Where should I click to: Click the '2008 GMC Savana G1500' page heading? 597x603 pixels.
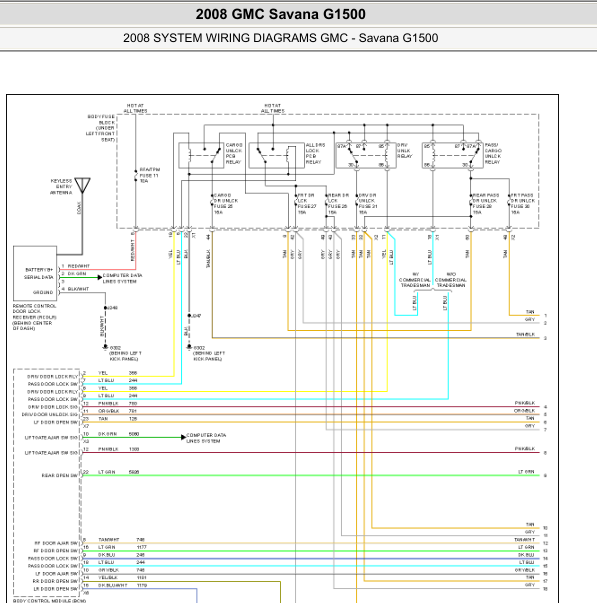click(280, 14)
